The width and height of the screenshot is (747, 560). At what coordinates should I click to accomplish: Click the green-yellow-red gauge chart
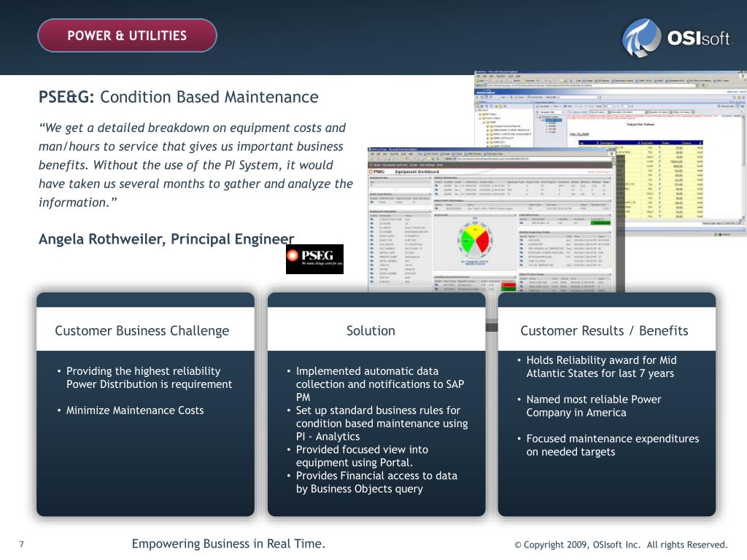[474, 239]
